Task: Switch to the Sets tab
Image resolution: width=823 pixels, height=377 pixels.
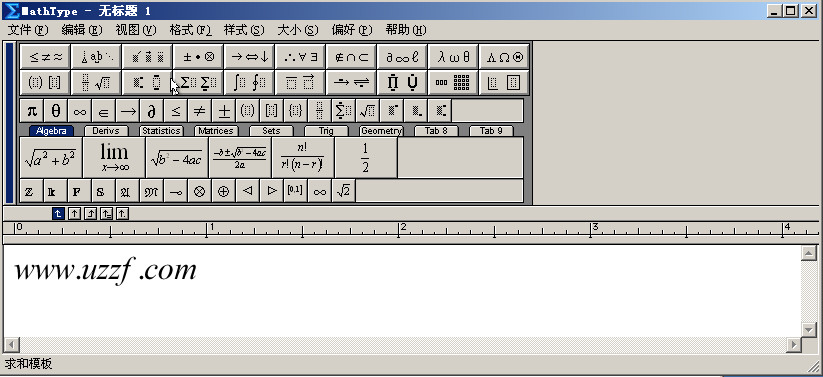Action: pos(271,131)
